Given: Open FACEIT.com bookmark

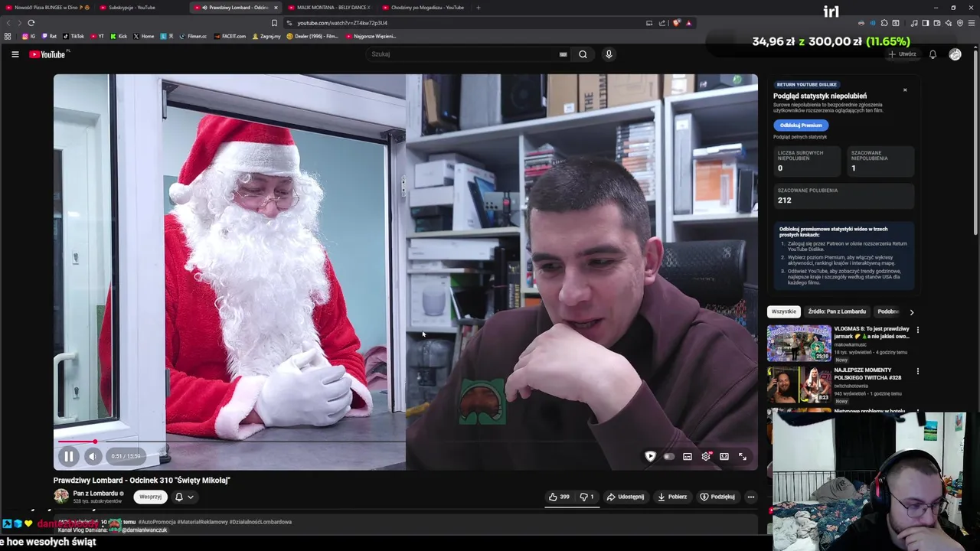Looking at the screenshot, I should [x=230, y=36].
